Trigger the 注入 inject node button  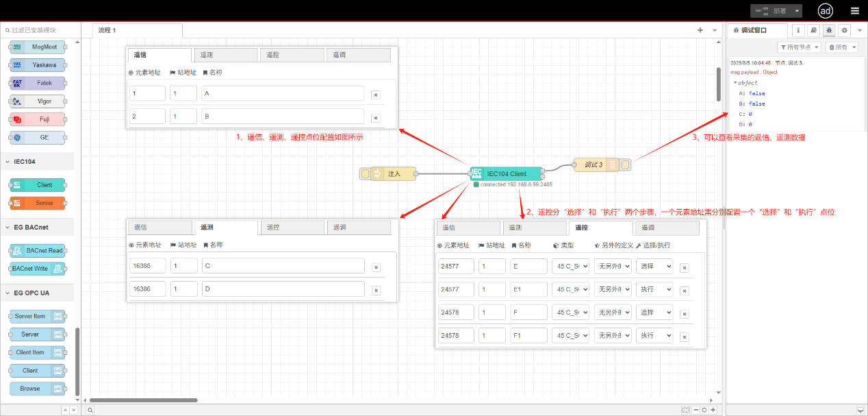(x=366, y=174)
